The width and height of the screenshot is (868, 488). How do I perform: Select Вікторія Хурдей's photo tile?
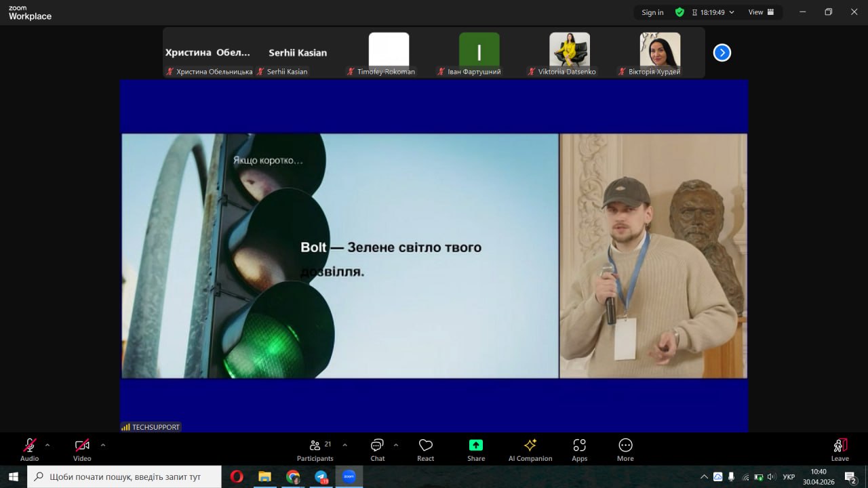tap(660, 53)
